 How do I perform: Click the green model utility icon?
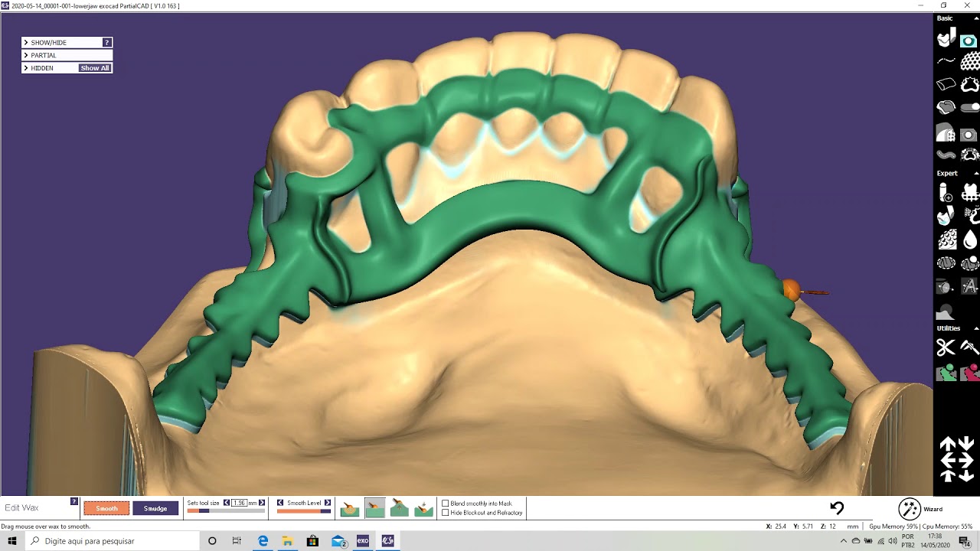coord(946,373)
